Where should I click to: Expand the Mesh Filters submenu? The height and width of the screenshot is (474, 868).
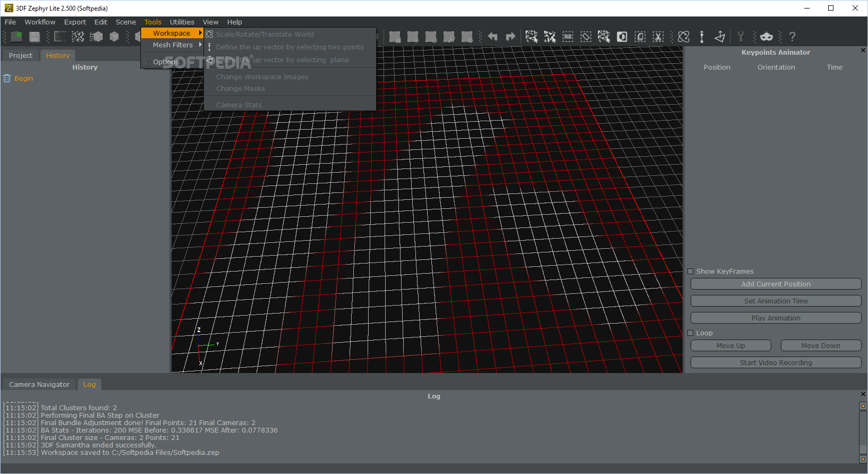click(x=172, y=45)
